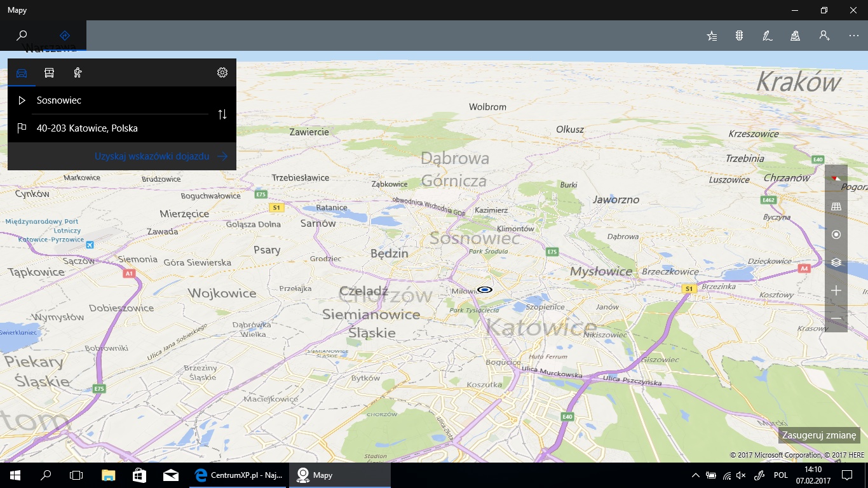The image size is (868, 488).
Task: Swap start and destination points
Action: click(222, 114)
